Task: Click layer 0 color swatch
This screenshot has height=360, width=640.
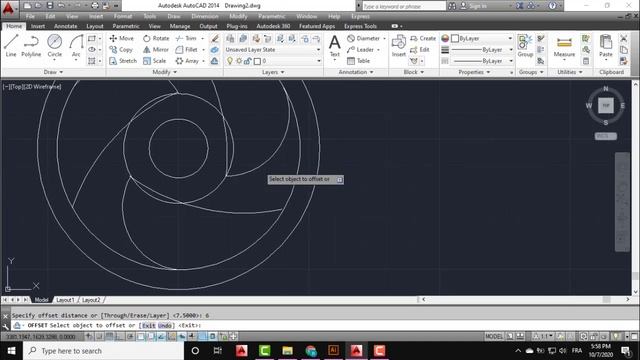Action: 257,61
